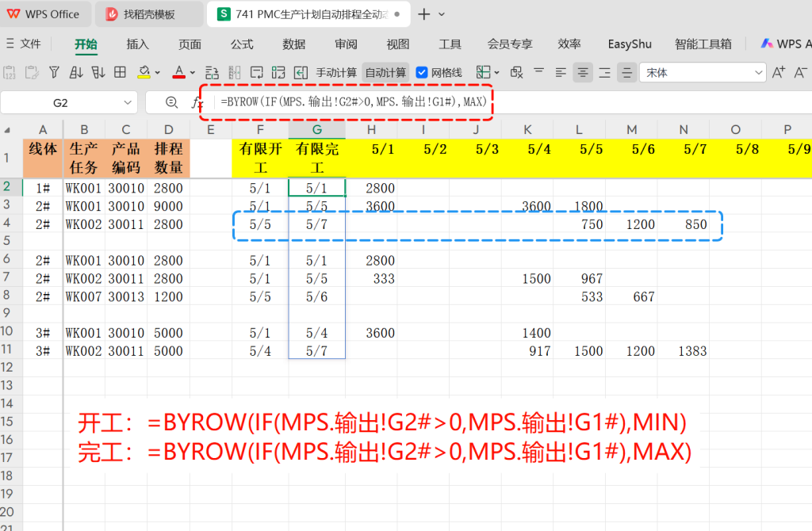Switch to 手动计算 manual calculation

tap(336, 73)
